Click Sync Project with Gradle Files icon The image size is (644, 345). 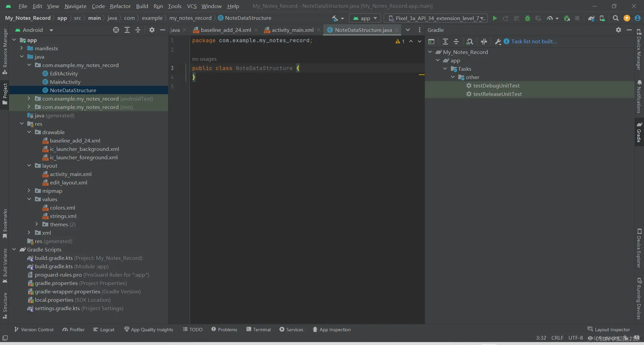pos(591,18)
